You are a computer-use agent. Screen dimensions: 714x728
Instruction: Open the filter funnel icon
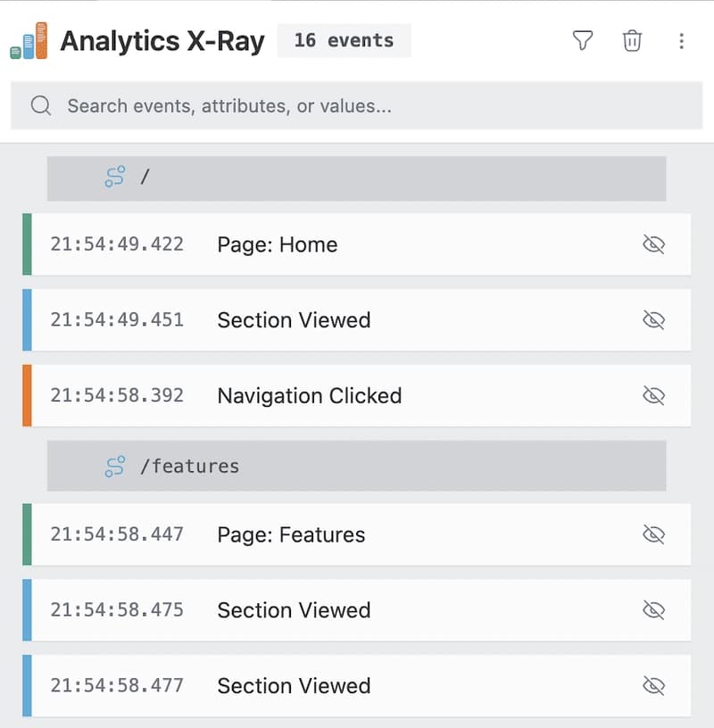pyautogui.click(x=582, y=41)
